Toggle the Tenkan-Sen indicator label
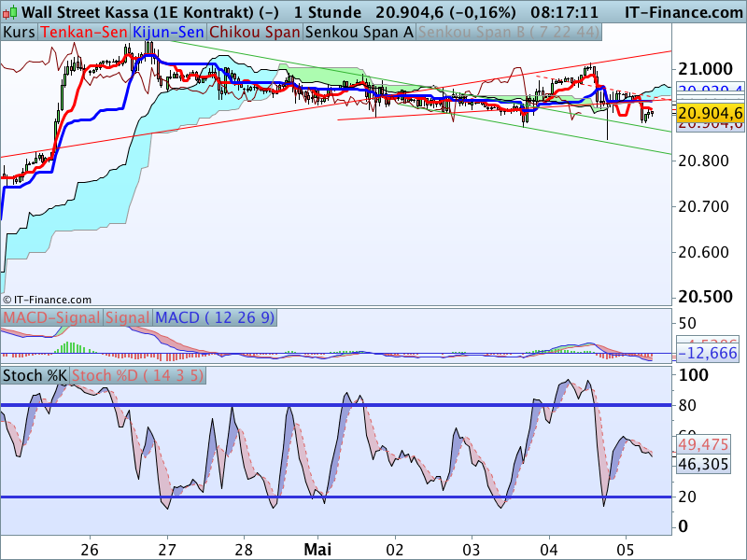Viewport: 747px width, 560px height. coord(85,32)
